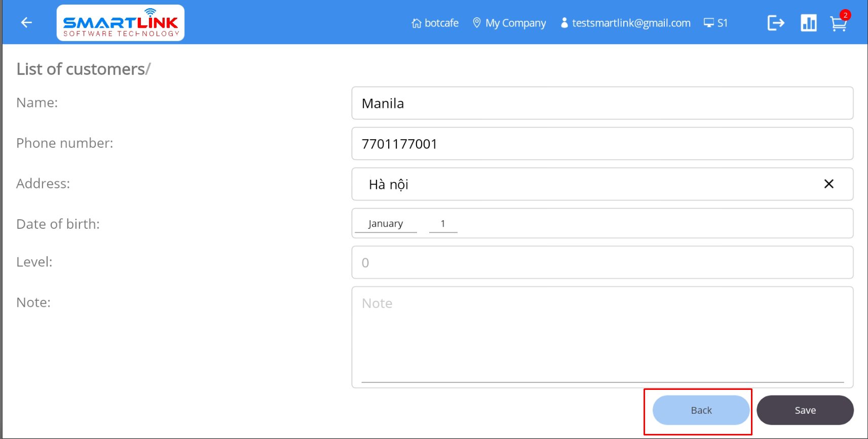
Task: Click the Smartlink Software Technology logo
Action: click(121, 23)
